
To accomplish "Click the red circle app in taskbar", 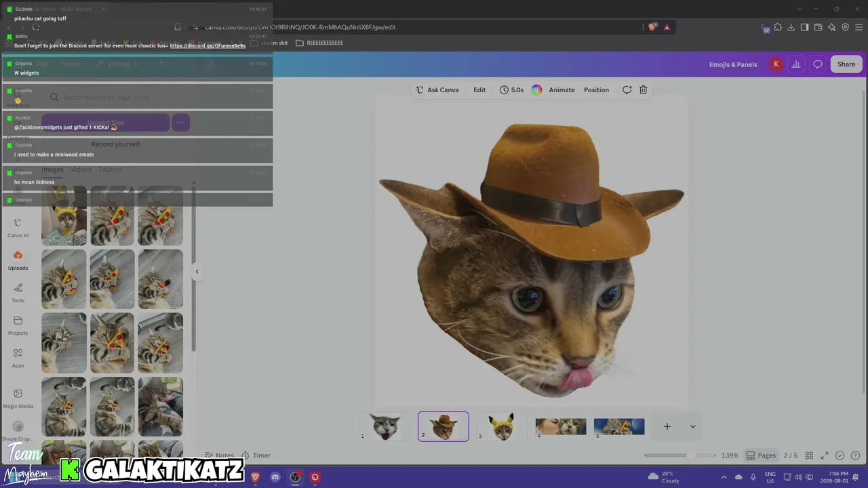I will [x=315, y=477].
